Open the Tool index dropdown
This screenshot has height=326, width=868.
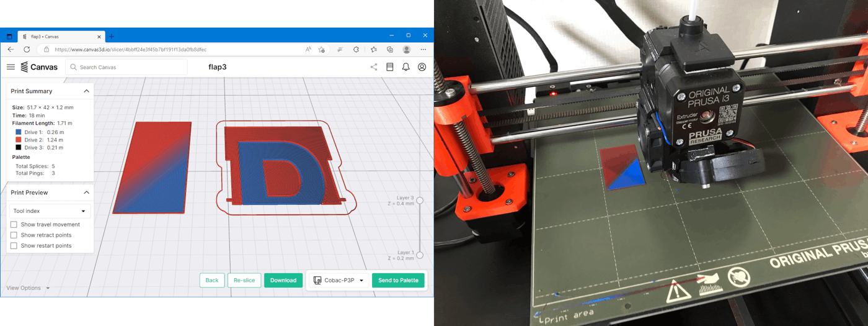click(50, 211)
